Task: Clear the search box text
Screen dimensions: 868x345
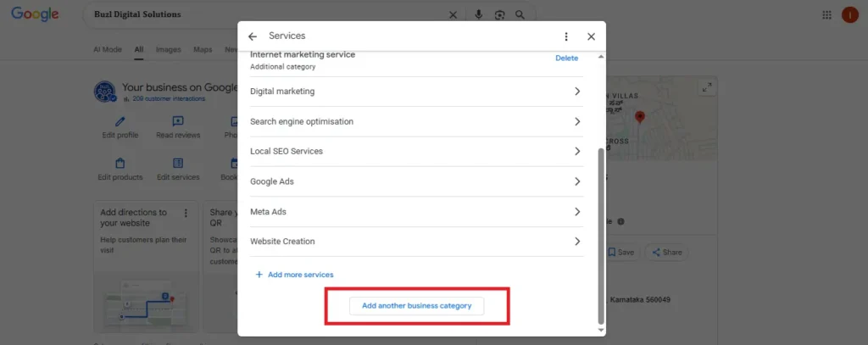Action: (x=453, y=15)
